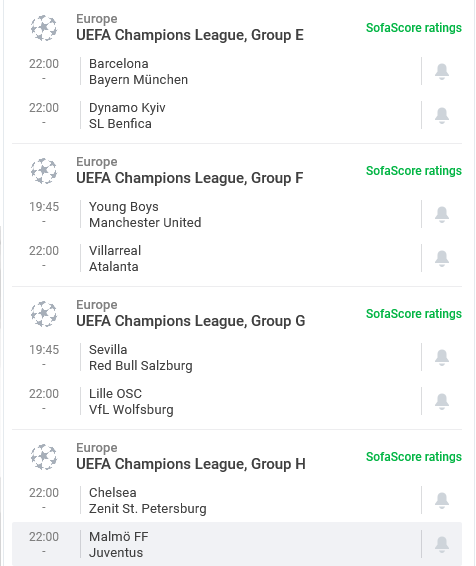Screen dimensions: 476x566
Task: Open the Malmö FF vs Juventus match row
Action: click(237, 544)
